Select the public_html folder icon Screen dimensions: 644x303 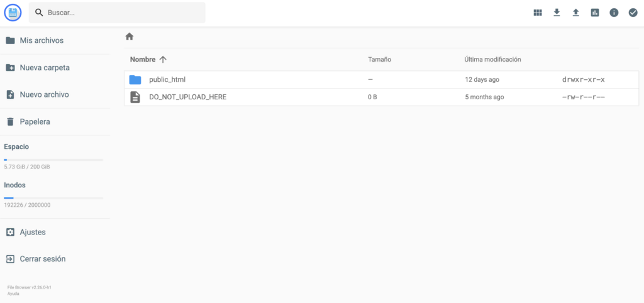click(135, 80)
